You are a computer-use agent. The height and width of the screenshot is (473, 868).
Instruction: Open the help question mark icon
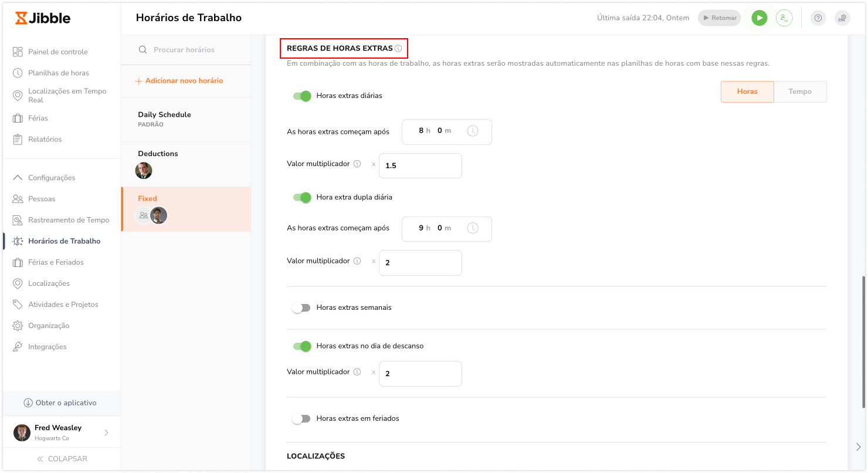click(x=818, y=18)
